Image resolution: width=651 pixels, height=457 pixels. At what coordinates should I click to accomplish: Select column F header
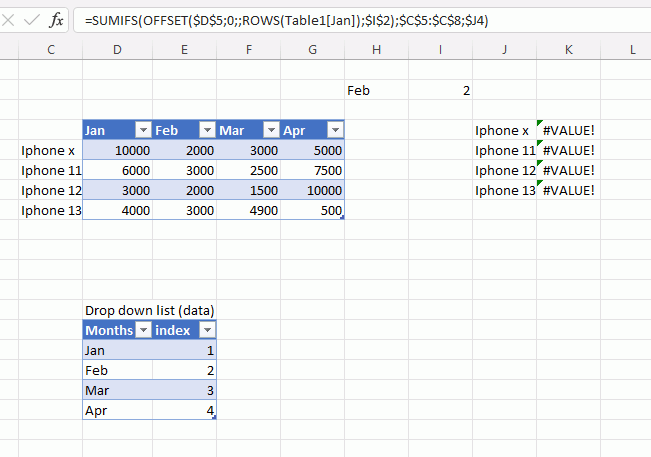(248, 50)
